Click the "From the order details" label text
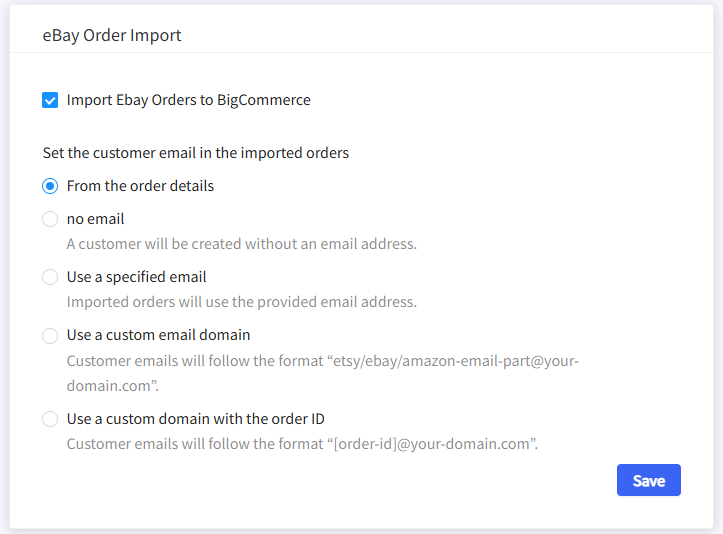Viewport: 723px width, 534px height. coord(140,186)
